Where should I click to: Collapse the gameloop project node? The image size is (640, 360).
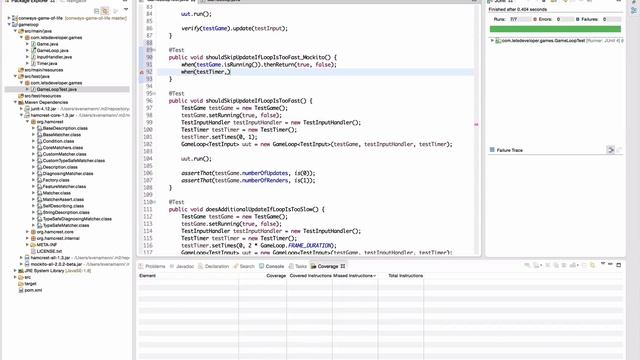(9, 24)
